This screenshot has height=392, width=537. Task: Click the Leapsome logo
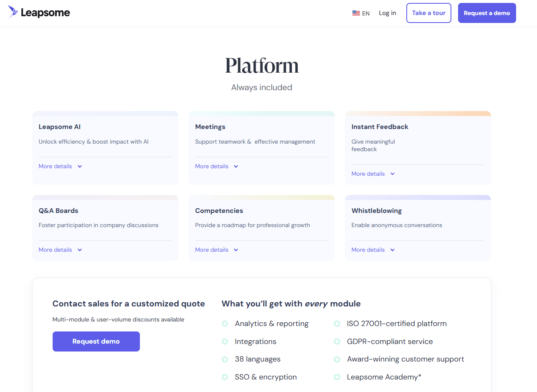click(39, 13)
